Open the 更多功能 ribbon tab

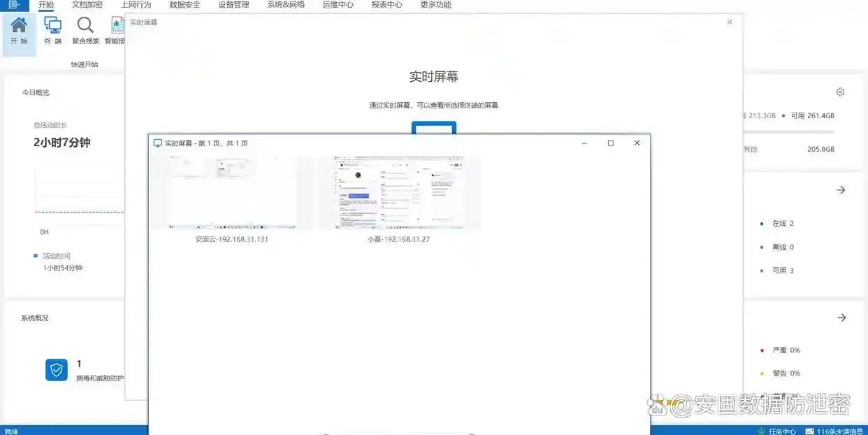(435, 5)
